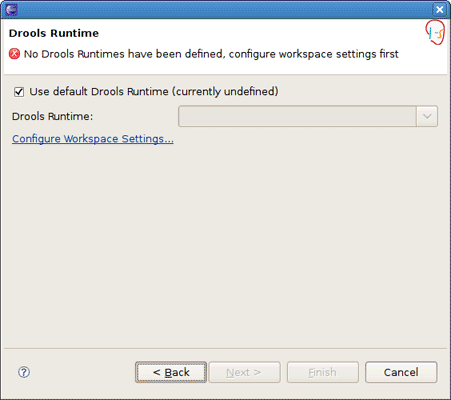Click the Next button
Image resolution: width=451 pixels, height=400 pixels.
(x=244, y=372)
